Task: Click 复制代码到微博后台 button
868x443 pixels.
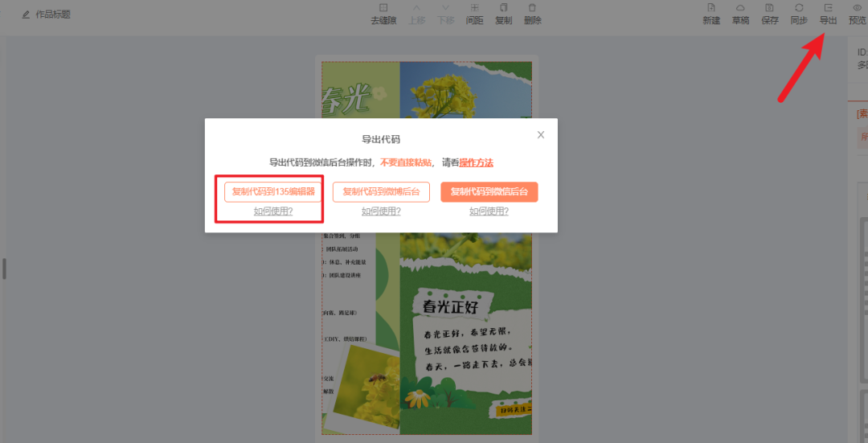Action: pos(381,191)
